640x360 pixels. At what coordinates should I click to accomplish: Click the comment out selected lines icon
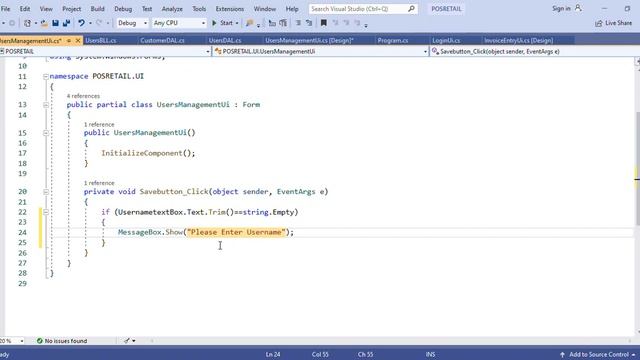[298, 23]
